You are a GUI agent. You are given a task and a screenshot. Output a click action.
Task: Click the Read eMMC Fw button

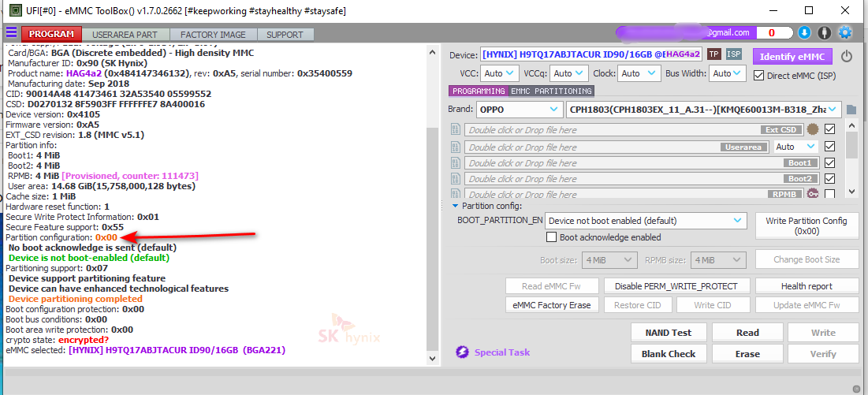click(552, 286)
